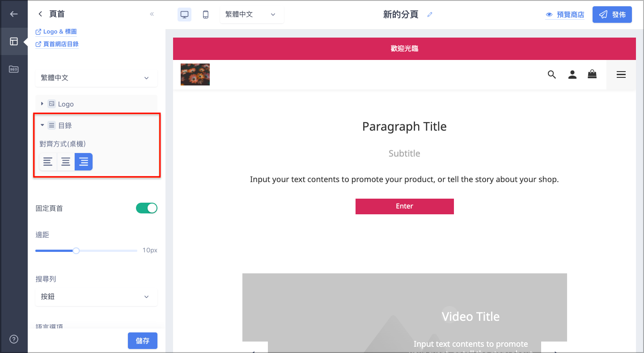The height and width of the screenshot is (353, 644).
Task: Open the 繁體中文 dropdown in side panel
Action: pos(96,78)
